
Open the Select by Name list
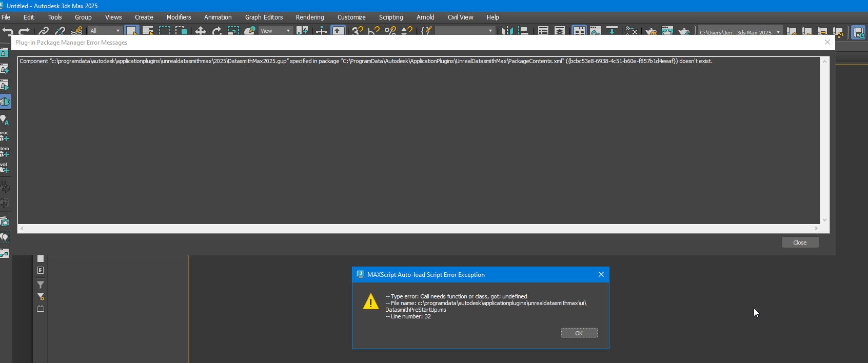(148, 31)
